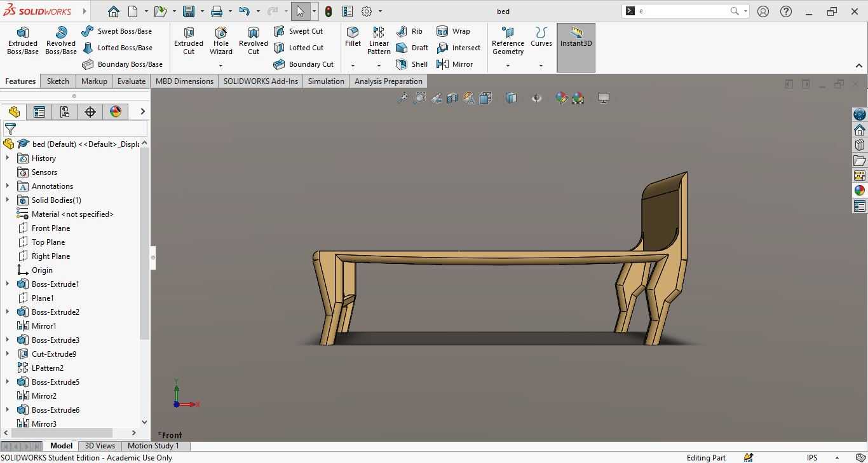Image resolution: width=868 pixels, height=463 pixels.
Task: Toggle the Instant3D mode
Action: 576,48
